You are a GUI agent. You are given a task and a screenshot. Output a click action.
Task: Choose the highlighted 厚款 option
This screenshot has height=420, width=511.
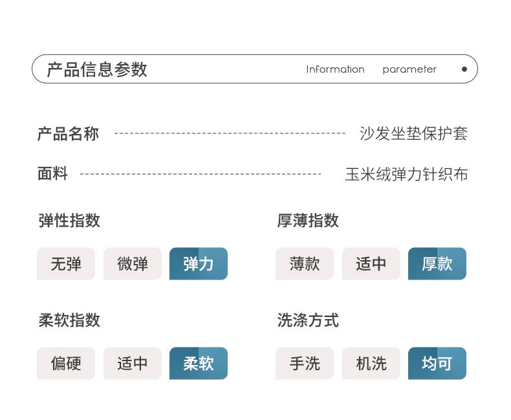point(437,264)
